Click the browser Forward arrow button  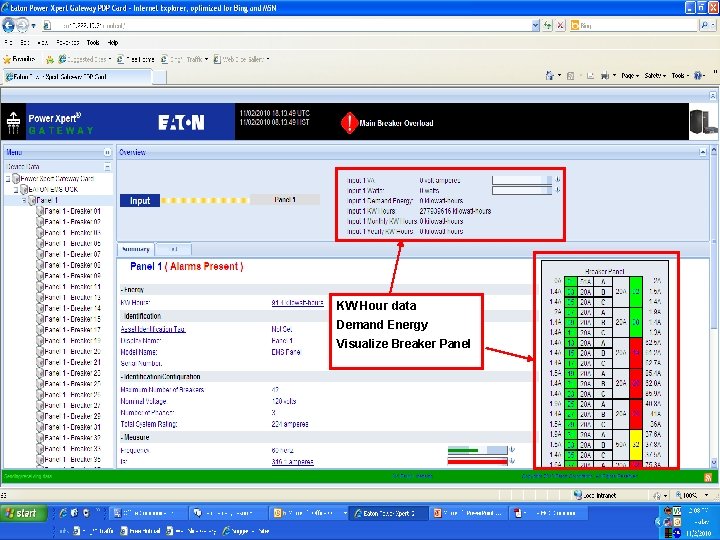pos(22,26)
